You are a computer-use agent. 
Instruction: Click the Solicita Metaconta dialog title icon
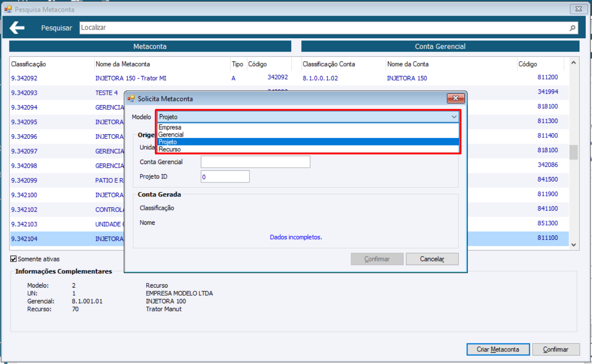131,98
